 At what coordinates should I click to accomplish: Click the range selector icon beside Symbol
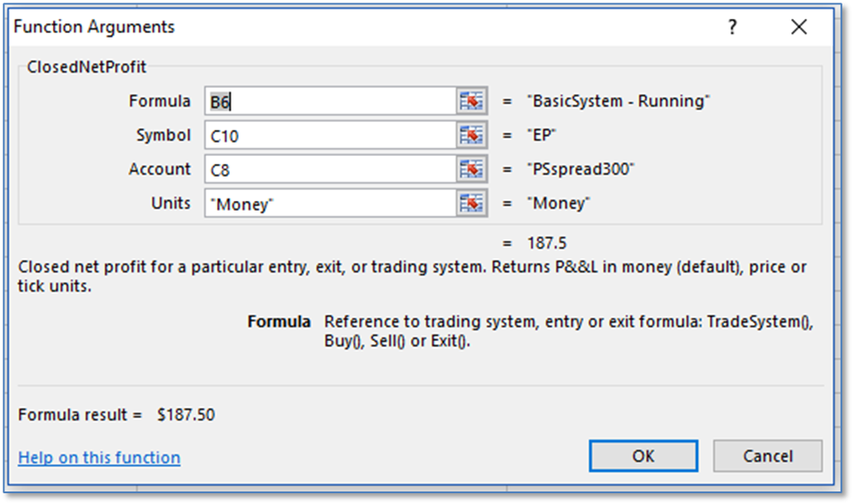[x=471, y=135]
